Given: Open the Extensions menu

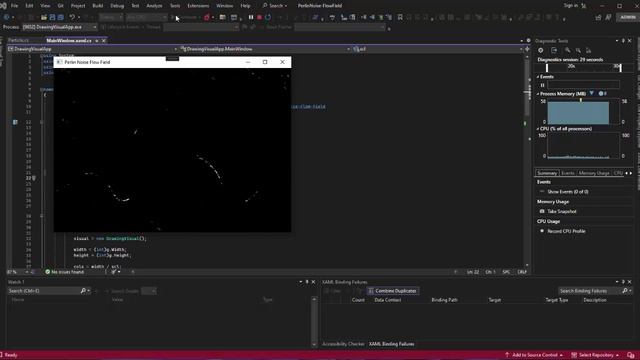Looking at the screenshot, I should [198, 6].
